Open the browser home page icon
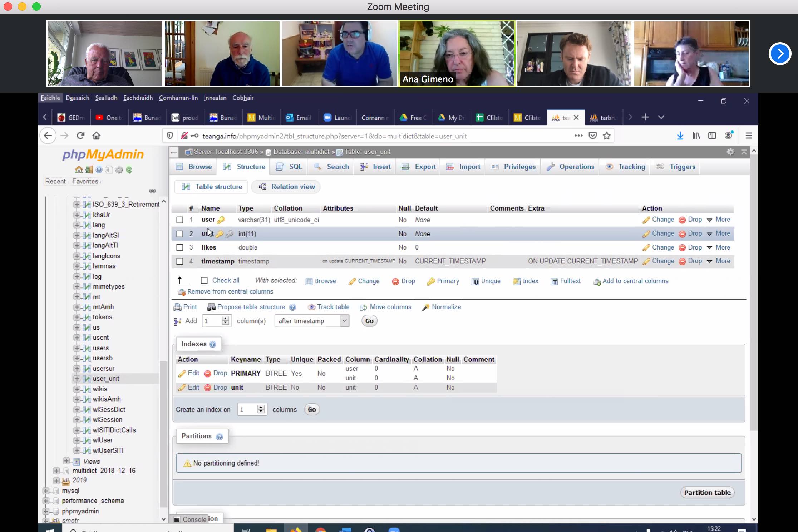The image size is (798, 532). [97, 136]
